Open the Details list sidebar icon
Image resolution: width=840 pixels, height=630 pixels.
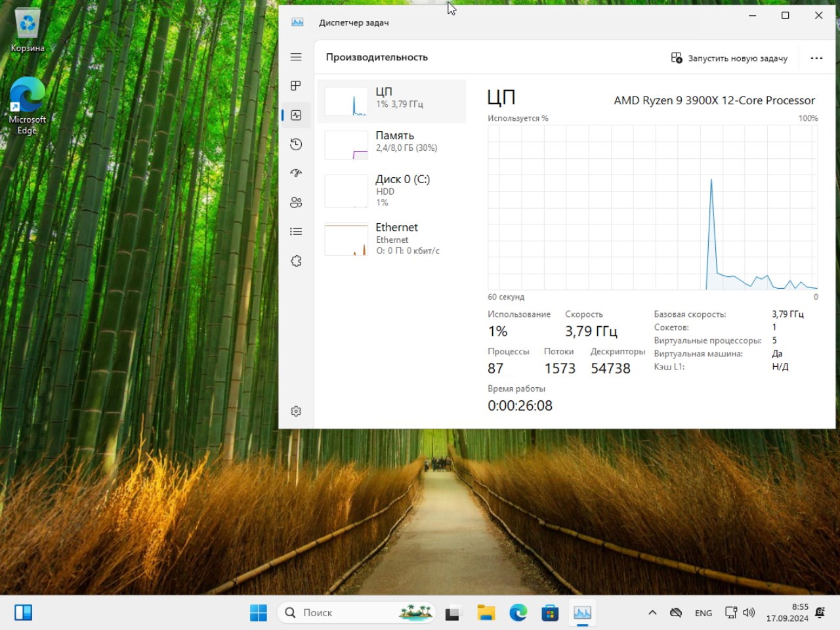point(296,232)
